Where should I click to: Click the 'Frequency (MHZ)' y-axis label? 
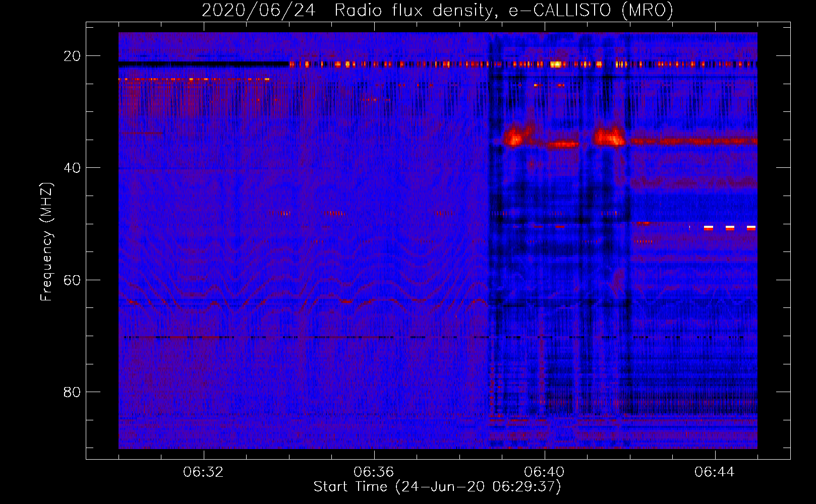coord(46,241)
